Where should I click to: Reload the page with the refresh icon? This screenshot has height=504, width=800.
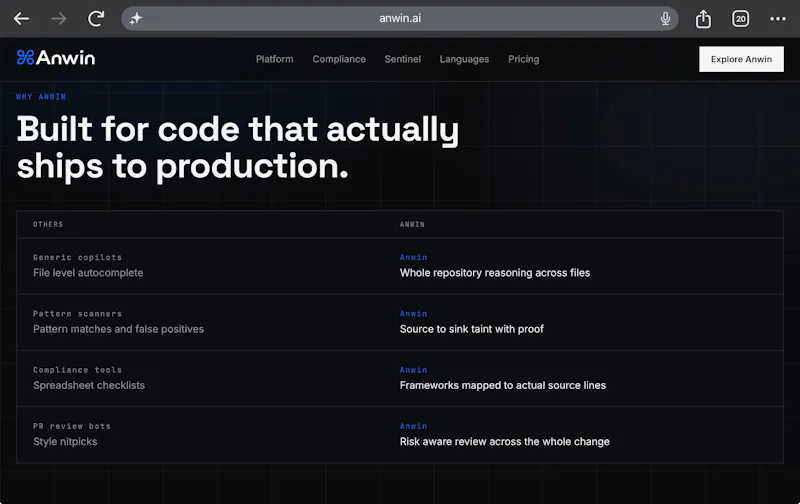point(96,19)
